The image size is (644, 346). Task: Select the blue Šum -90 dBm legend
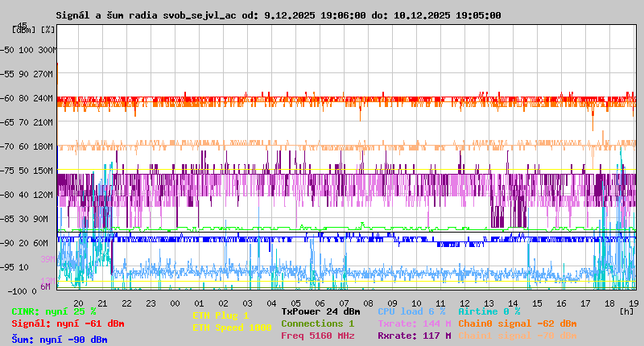coord(60,340)
